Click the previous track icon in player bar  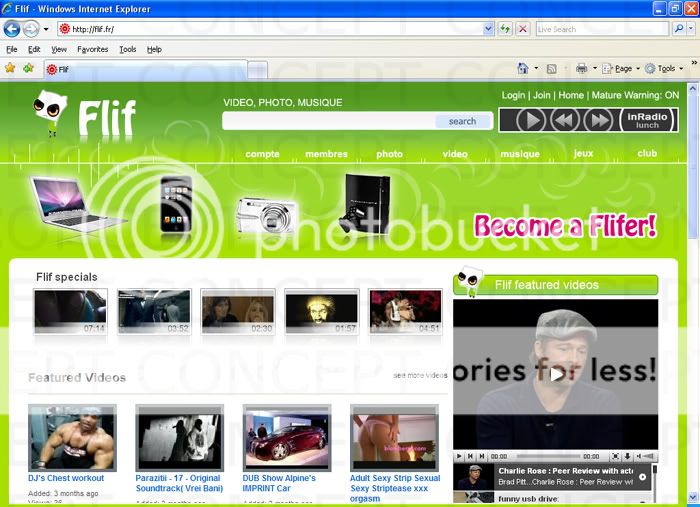[x=470, y=456]
